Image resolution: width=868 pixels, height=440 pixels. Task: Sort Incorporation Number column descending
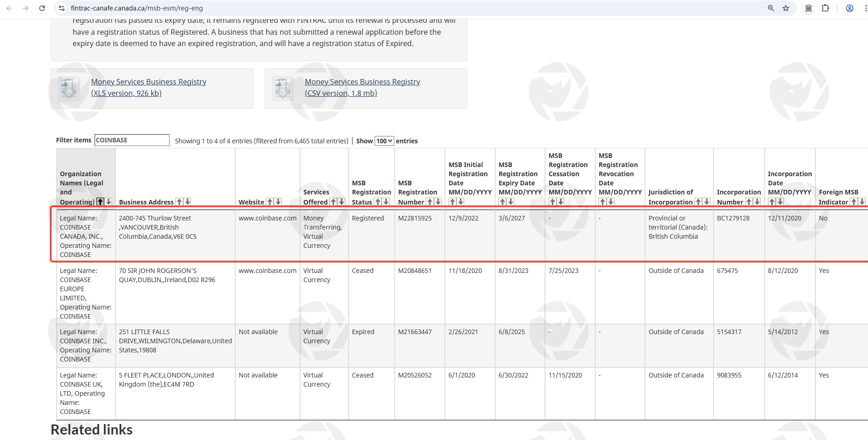[757, 202]
